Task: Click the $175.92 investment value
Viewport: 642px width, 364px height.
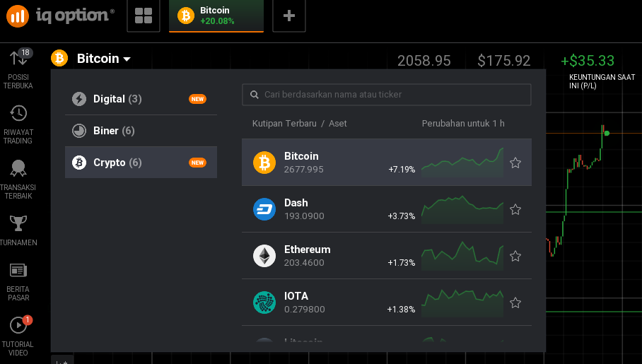Action: [x=503, y=61]
